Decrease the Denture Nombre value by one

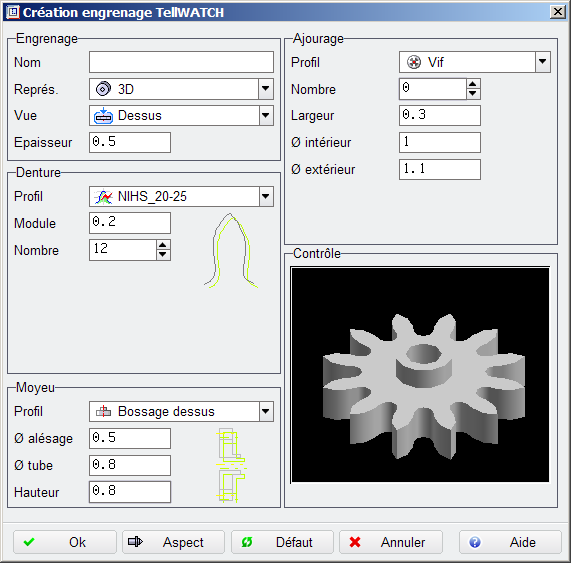163,255
